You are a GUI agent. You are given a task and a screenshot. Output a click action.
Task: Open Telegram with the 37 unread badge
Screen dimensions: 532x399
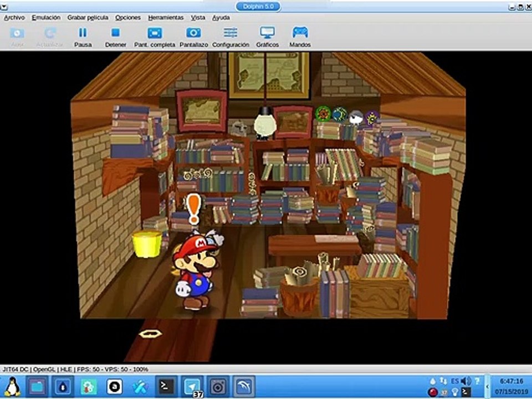coord(192,386)
